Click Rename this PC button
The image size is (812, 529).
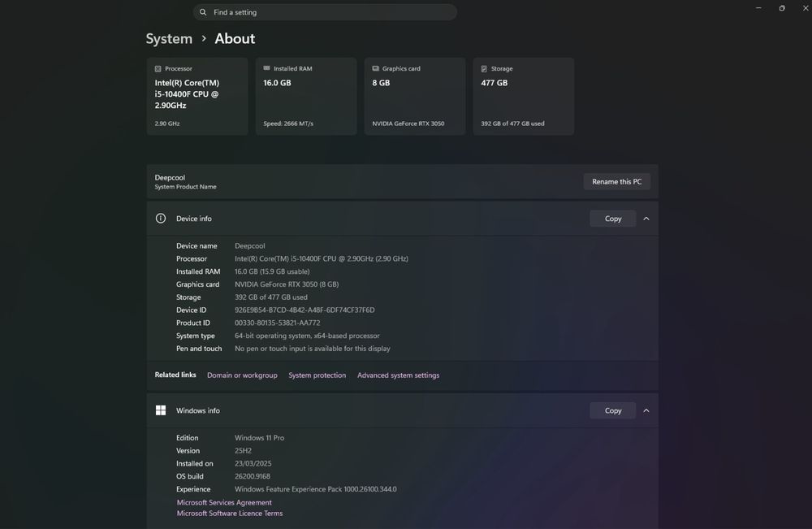[x=617, y=181]
